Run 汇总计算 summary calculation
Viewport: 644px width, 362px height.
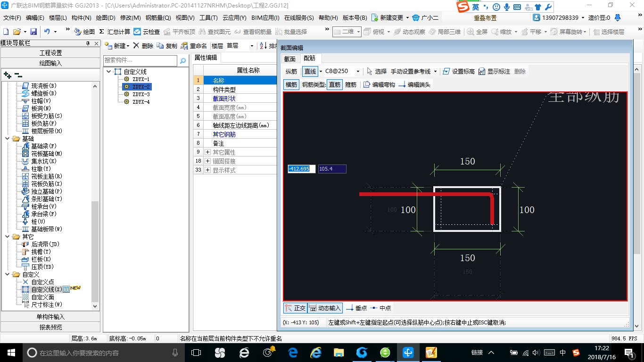[x=115, y=32]
